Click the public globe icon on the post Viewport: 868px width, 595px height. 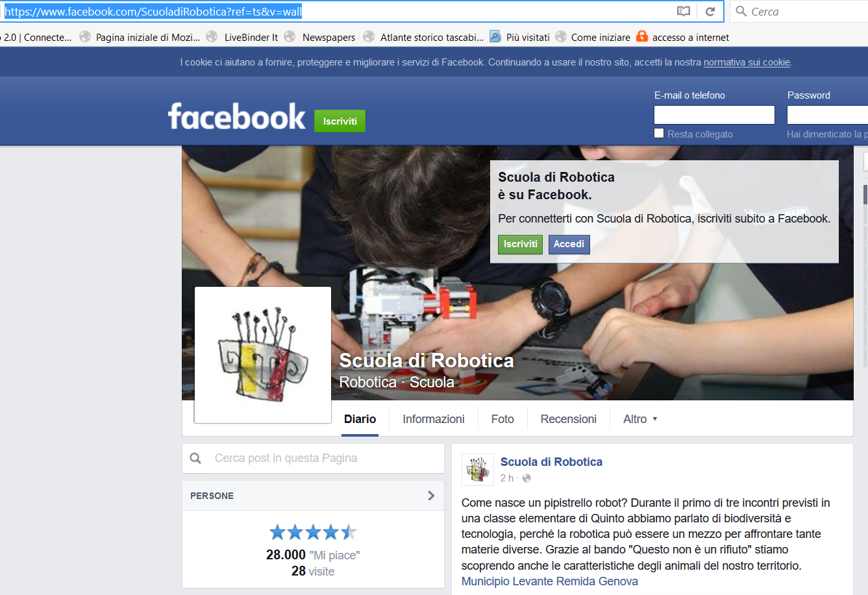(x=527, y=478)
